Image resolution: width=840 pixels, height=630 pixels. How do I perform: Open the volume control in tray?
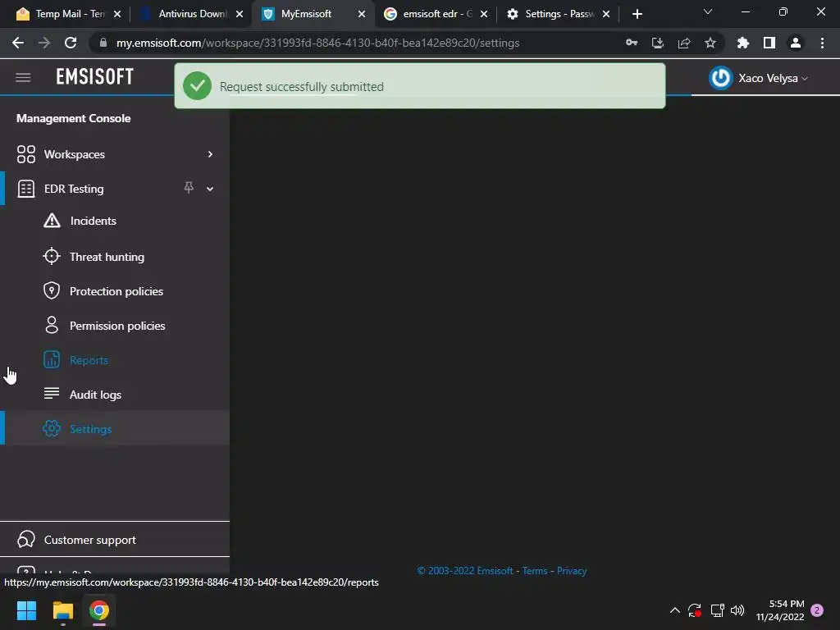coord(737,610)
